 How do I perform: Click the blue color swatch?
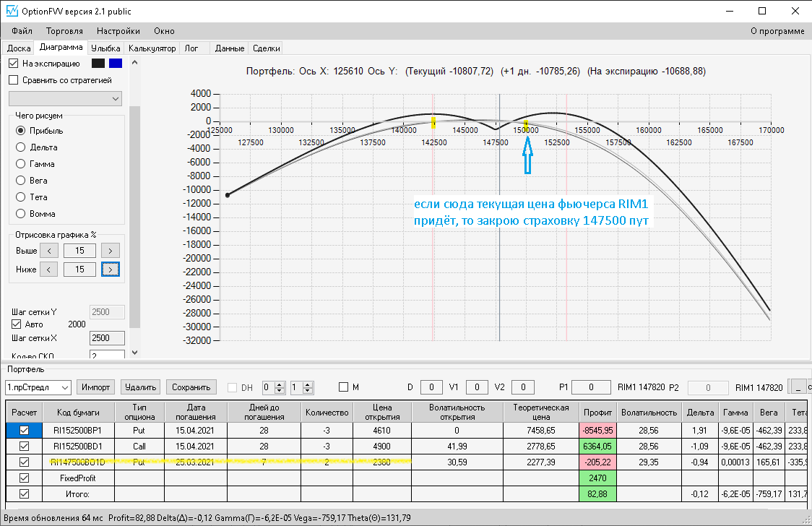116,64
